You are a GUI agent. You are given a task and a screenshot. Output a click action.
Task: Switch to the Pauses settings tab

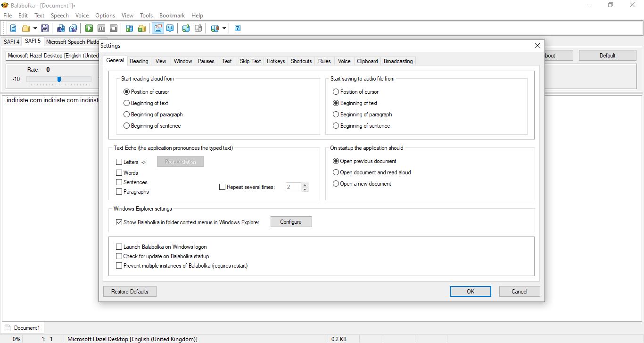[x=206, y=61]
